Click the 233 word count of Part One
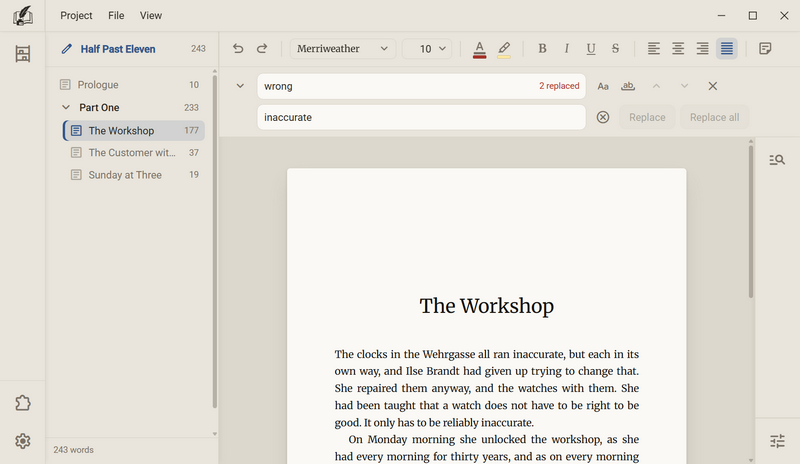Screen dimensions: 800x464 pyautogui.click(x=191, y=108)
